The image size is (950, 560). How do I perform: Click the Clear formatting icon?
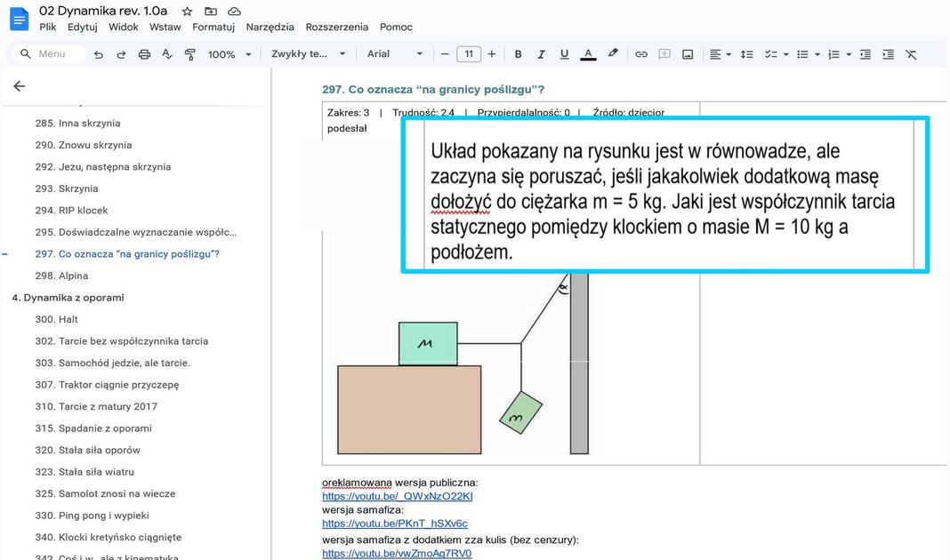(x=911, y=54)
